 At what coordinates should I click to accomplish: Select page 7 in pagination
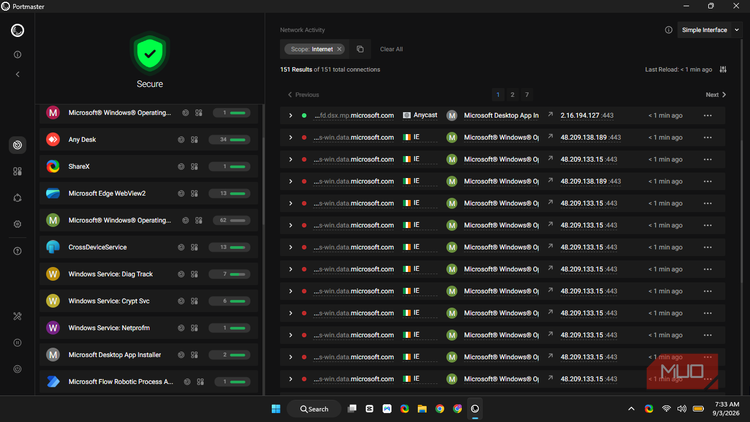(527, 95)
